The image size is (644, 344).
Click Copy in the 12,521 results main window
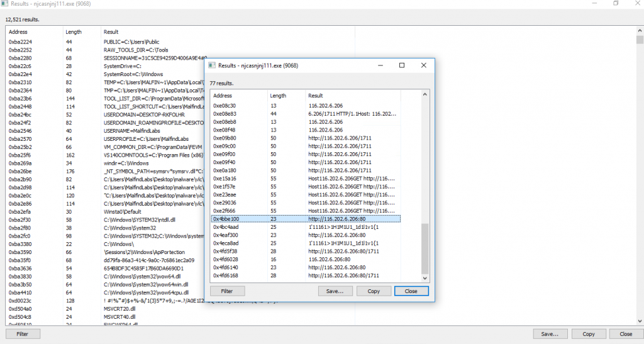588,334
